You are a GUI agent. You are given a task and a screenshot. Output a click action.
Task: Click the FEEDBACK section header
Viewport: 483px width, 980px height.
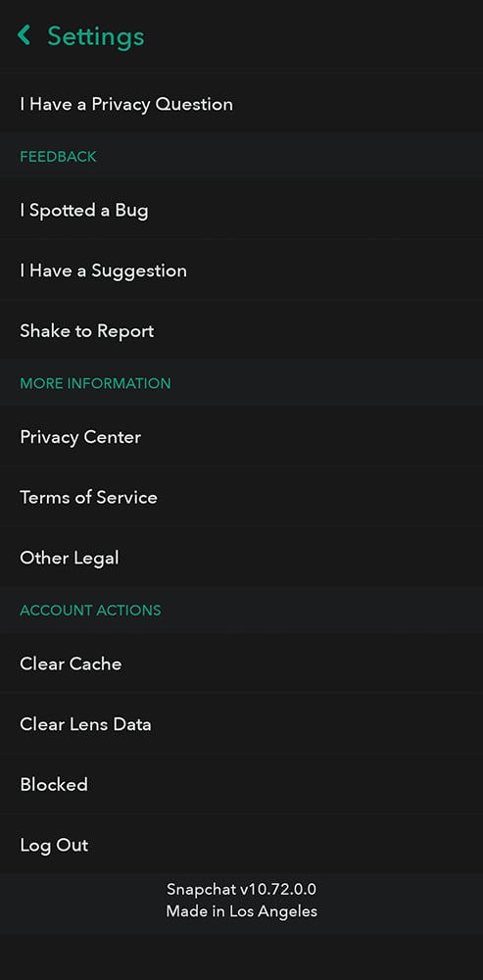(x=58, y=156)
